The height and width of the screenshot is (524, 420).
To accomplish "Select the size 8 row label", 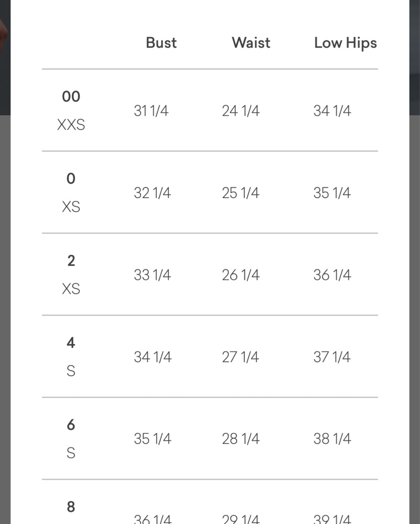I will click(x=71, y=507).
